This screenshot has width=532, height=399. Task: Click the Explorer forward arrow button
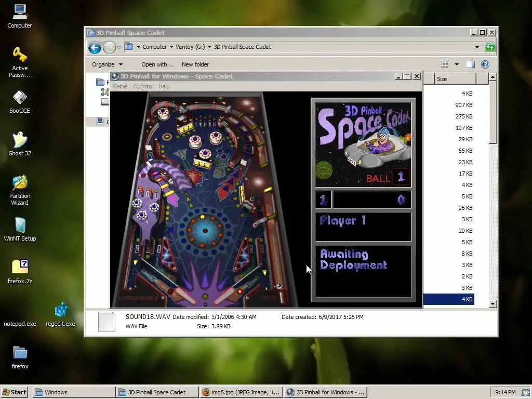(109, 47)
